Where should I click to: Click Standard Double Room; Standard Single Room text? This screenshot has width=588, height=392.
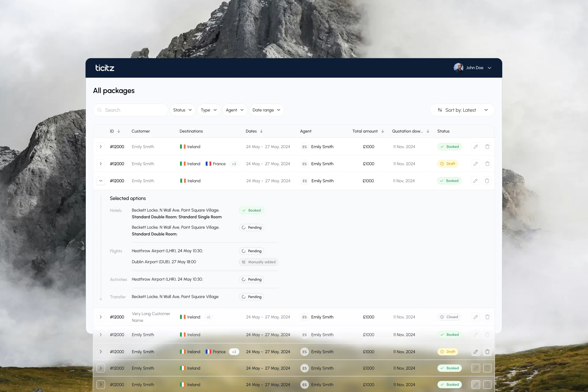(177, 217)
